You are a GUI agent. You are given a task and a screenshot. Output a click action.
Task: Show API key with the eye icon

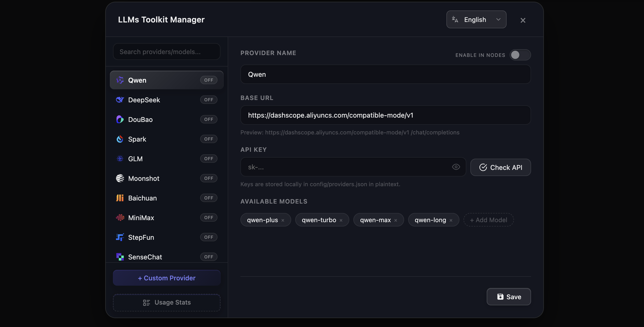(456, 167)
